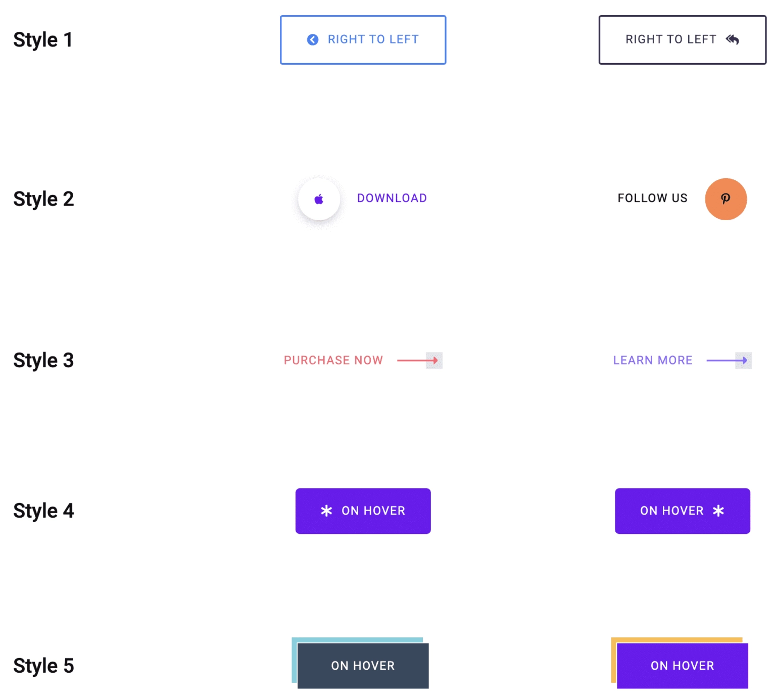Click the FOLLOW US label
The height and width of the screenshot is (700, 776).
point(652,198)
